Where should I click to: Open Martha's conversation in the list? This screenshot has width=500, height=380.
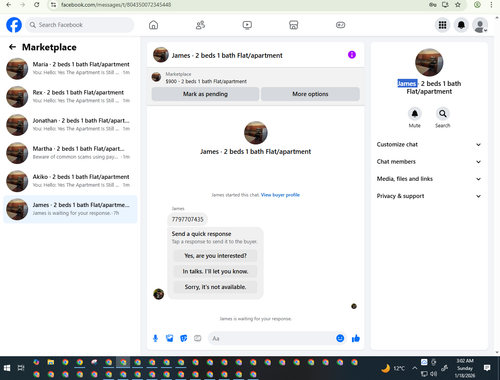point(70,153)
